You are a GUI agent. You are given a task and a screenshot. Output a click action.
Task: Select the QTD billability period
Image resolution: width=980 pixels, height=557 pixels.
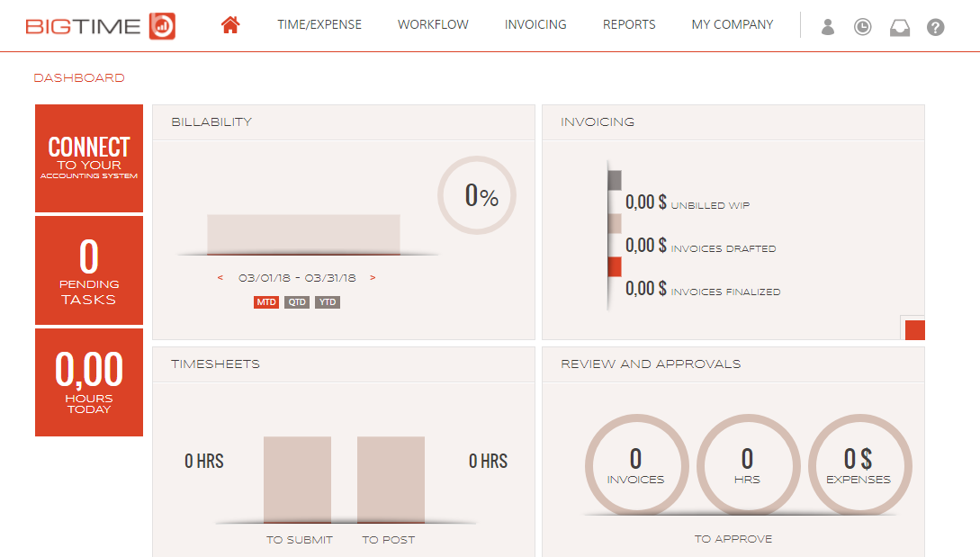point(297,302)
